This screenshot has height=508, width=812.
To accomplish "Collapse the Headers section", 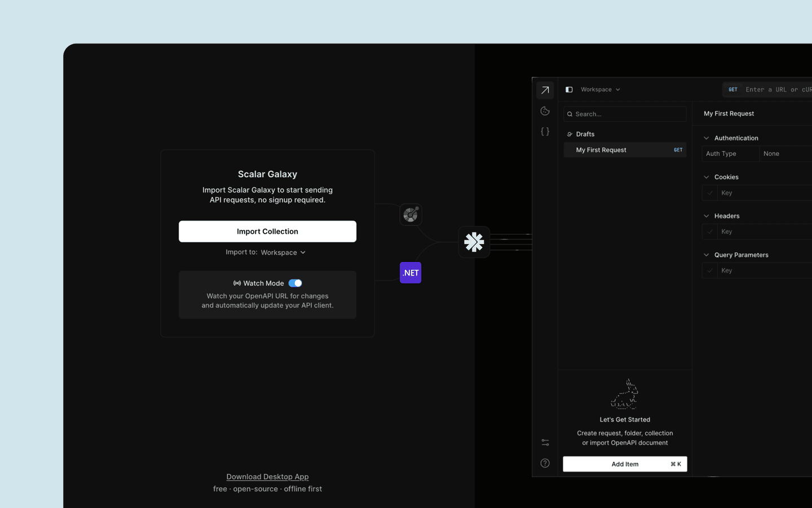I will 706,216.
